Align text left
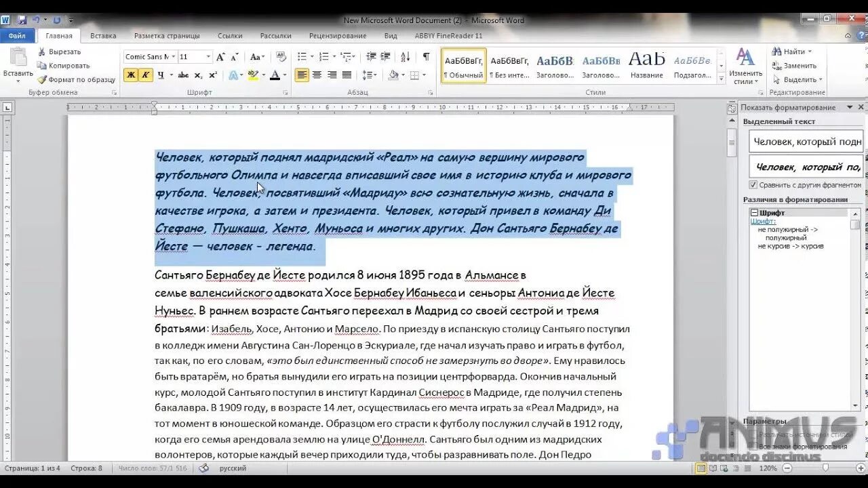 pyautogui.click(x=302, y=75)
